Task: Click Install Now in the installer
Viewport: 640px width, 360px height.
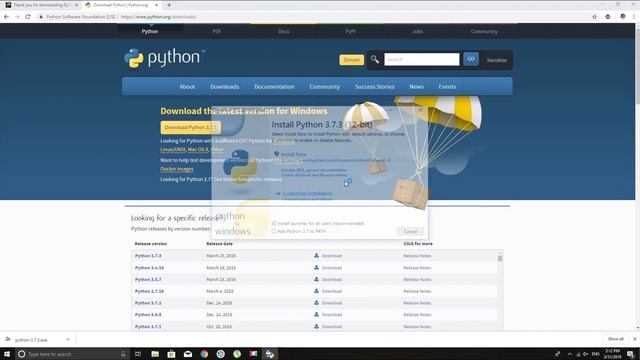Action: (294, 154)
